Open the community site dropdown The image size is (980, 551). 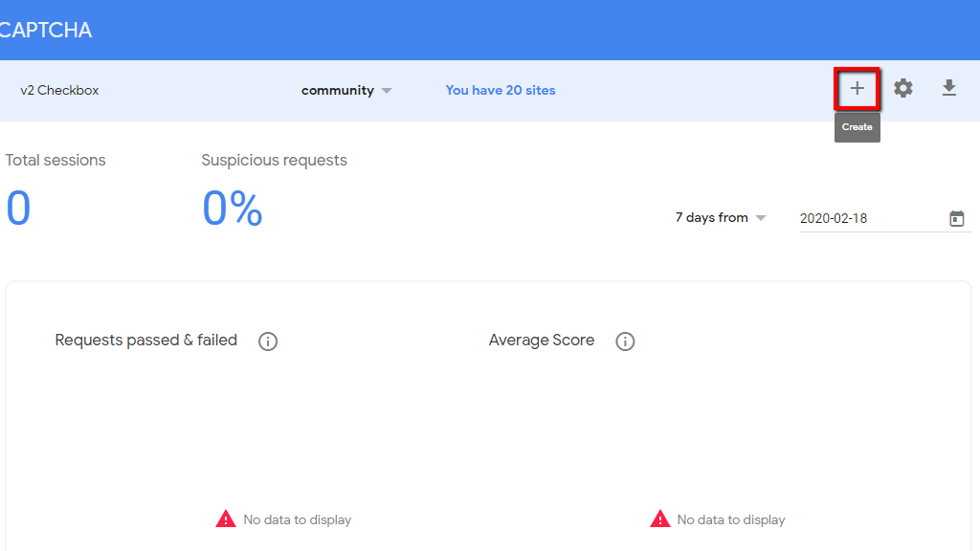[346, 91]
